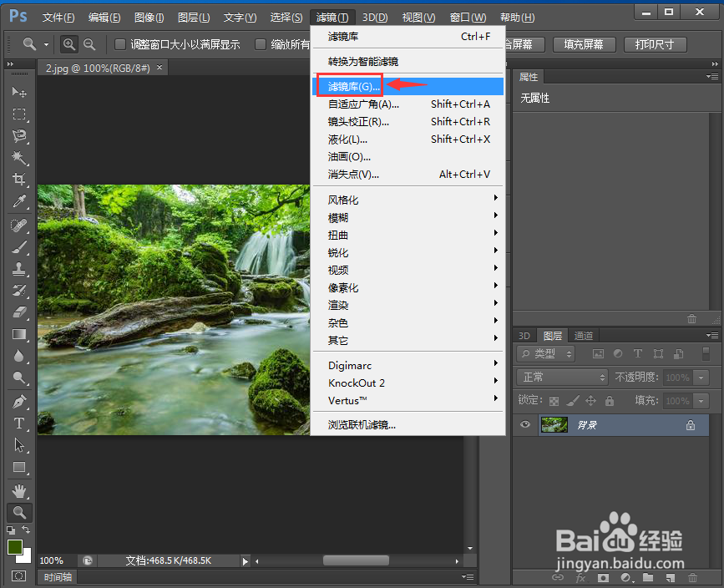The image size is (724, 588).
Task: Toggle layer filtering on/off switch
Action: coord(706,354)
